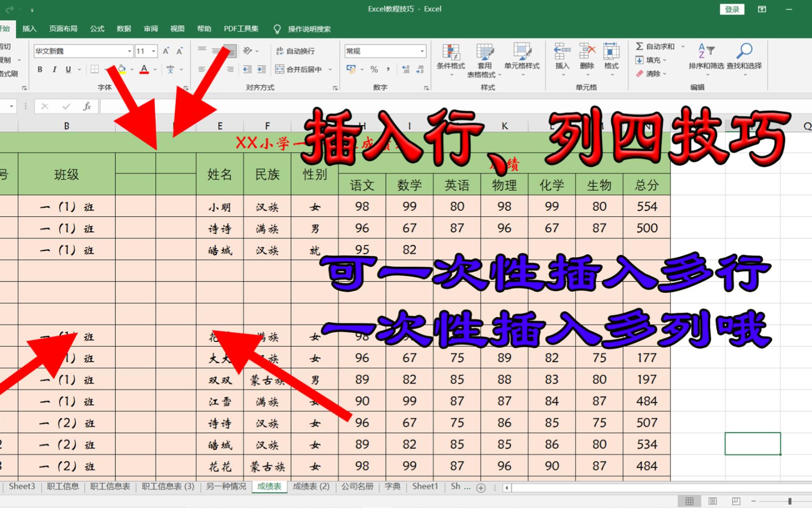Click the ribbon display options icon

pos(762,9)
